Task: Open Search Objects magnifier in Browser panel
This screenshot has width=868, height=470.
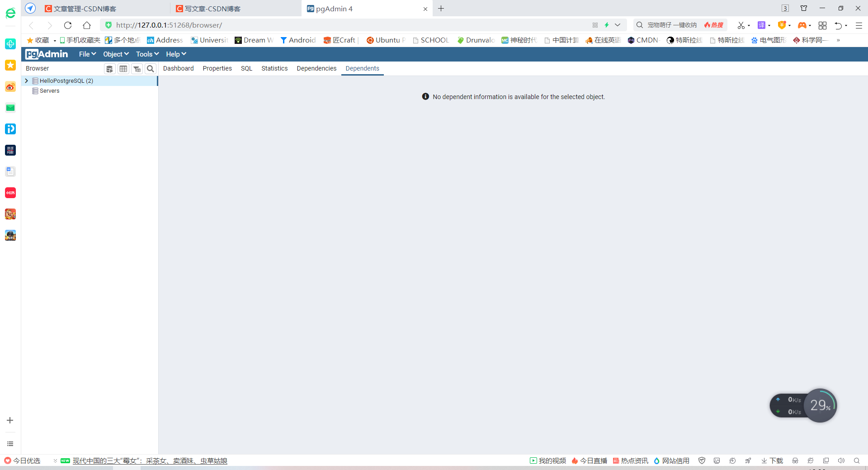Action: (151, 69)
